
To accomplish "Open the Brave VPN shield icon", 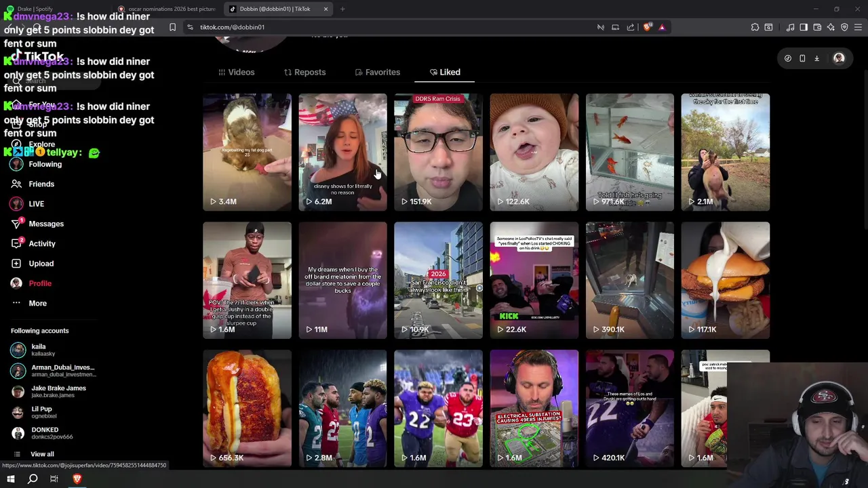I will click(844, 27).
